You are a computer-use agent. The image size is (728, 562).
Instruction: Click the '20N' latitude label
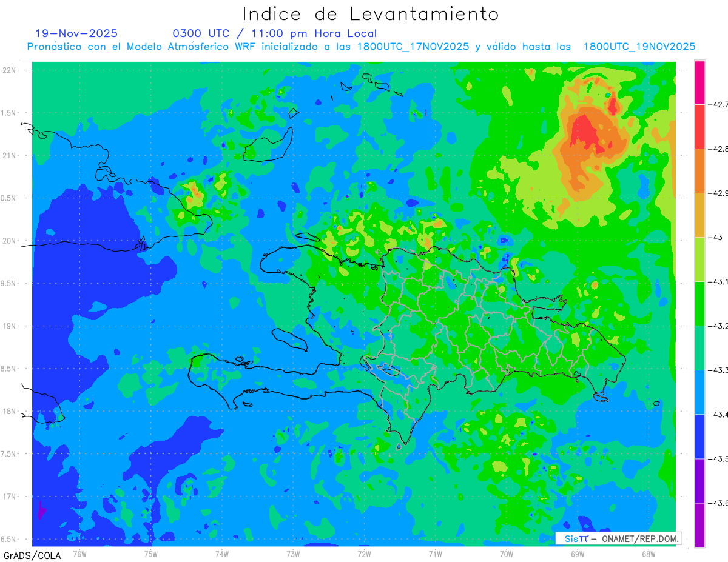[9, 241]
